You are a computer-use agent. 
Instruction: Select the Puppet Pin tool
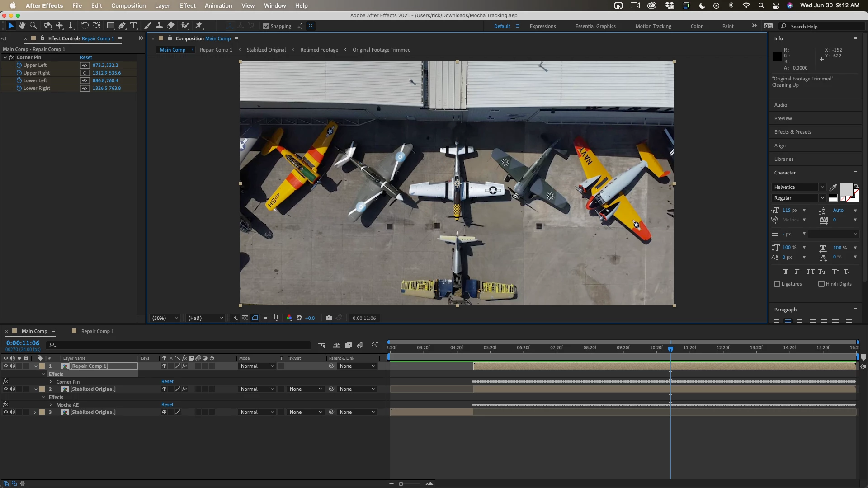click(x=199, y=26)
